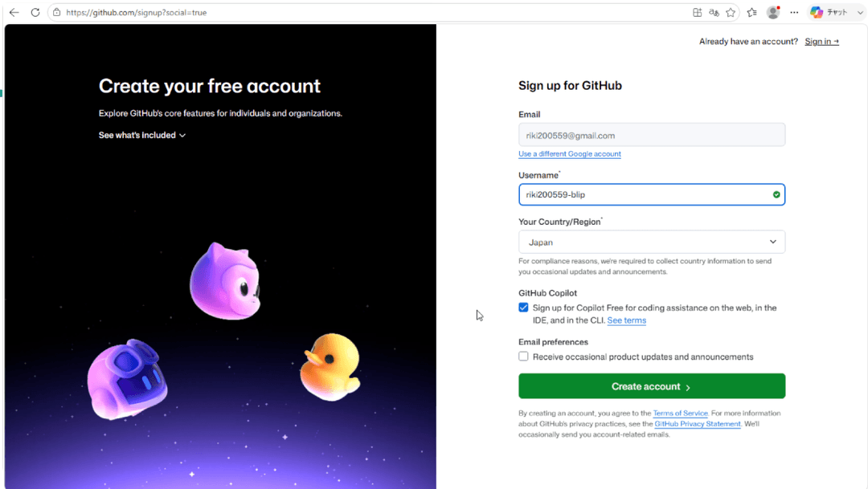This screenshot has width=868, height=489.
Task: Add the page to favorites with the star icon
Action: 731,12
